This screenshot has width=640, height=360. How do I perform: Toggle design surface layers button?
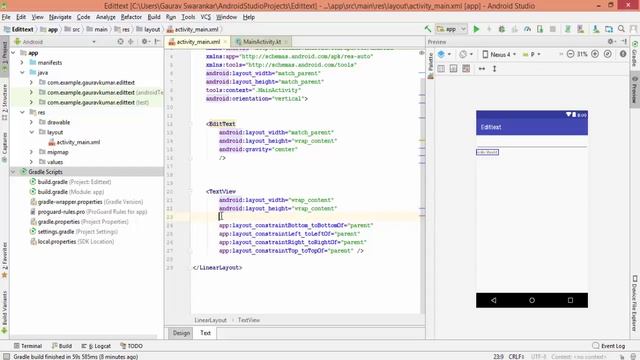(x=444, y=54)
